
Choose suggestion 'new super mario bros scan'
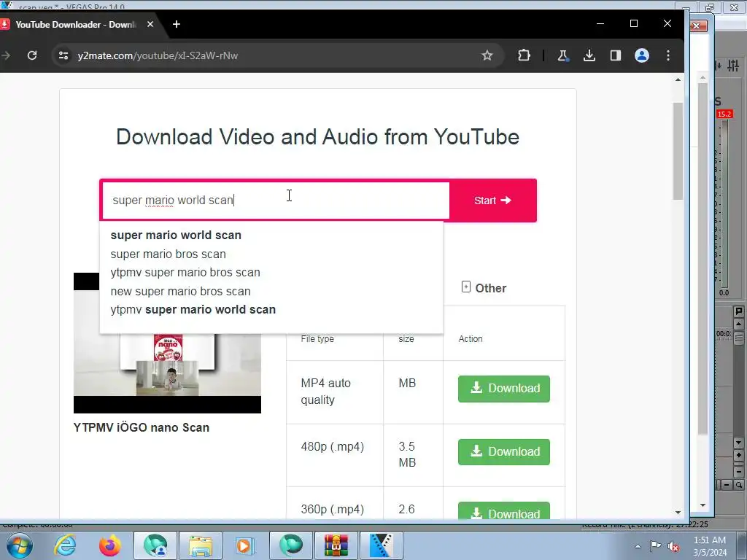[181, 292]
